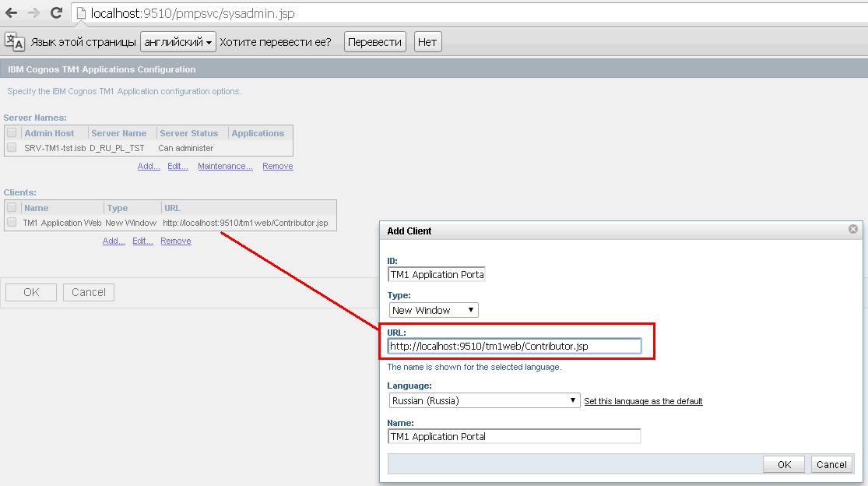Toggle the select-all checkbox in the Clients header
The width and height of the screenshot is (868, 486).
coord(12,208)
